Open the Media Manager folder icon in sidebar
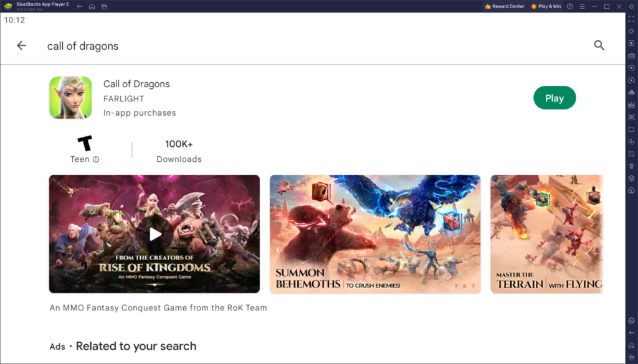The image size is (638, 364). coord(631,129)
